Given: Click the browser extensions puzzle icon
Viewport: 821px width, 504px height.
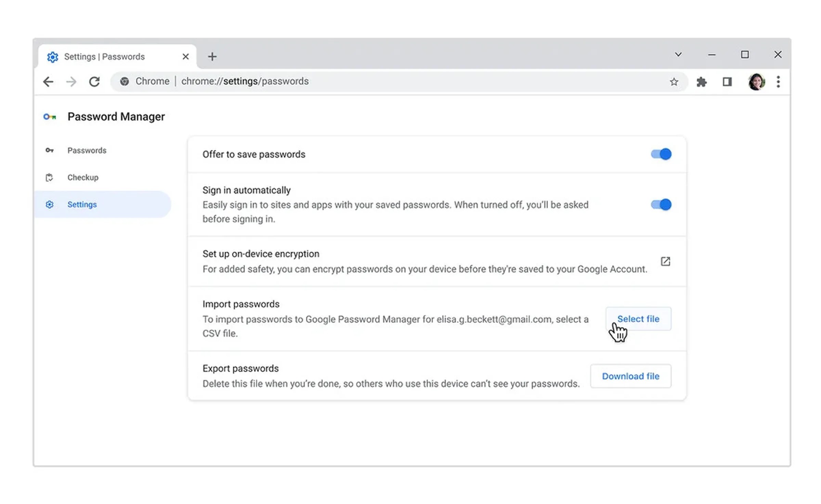Looking at the screenshot, I should 702,81.
